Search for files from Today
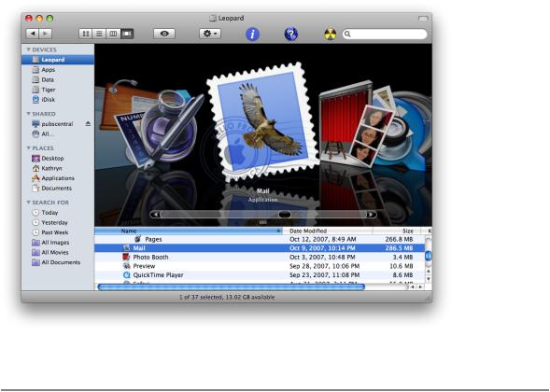The width and height of the screenshot is (550, 392). tap(58, 213)
